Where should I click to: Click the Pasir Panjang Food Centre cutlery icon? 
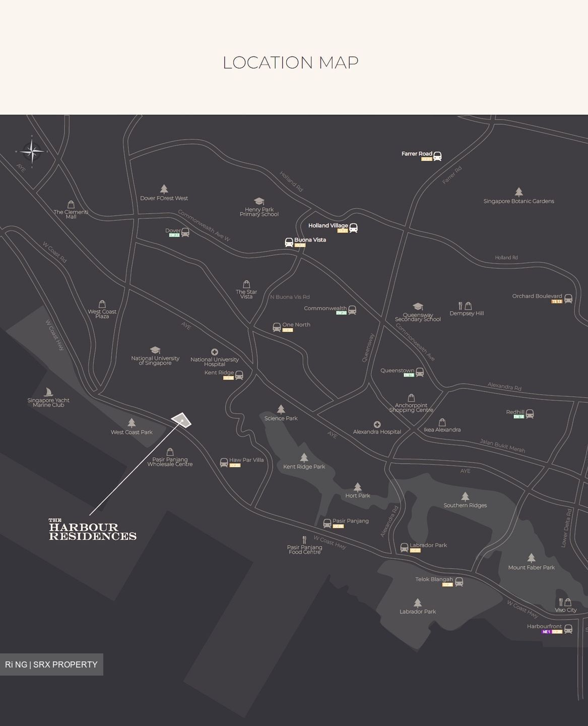304,540
